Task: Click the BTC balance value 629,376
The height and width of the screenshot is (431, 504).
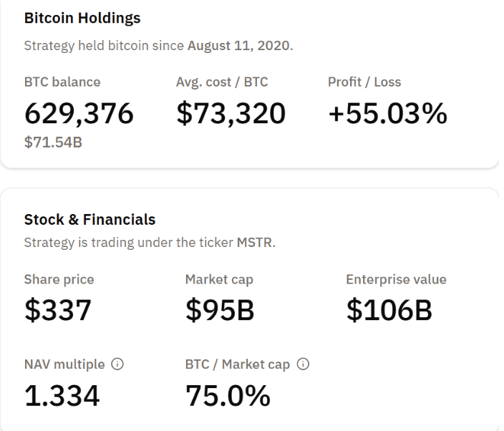Action: click(x=79, y=113)
